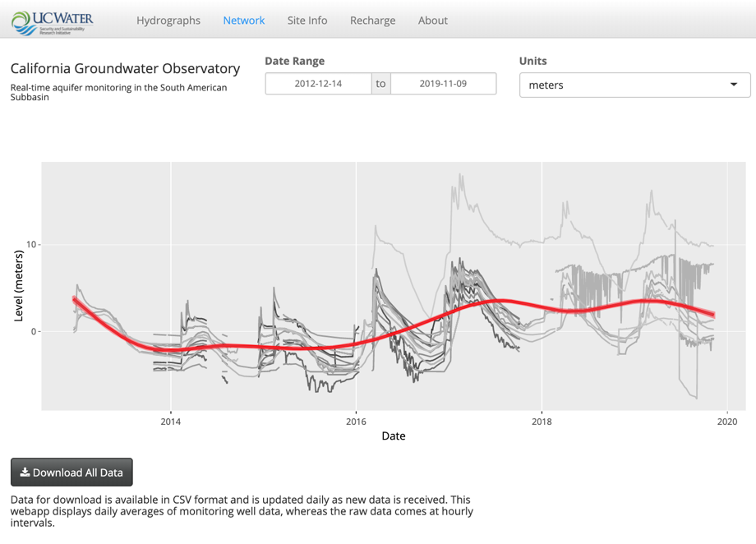This screenshot has height=544, width=756.
Task: Click the 2018 tick label on the x-axis
Action: 542,422
